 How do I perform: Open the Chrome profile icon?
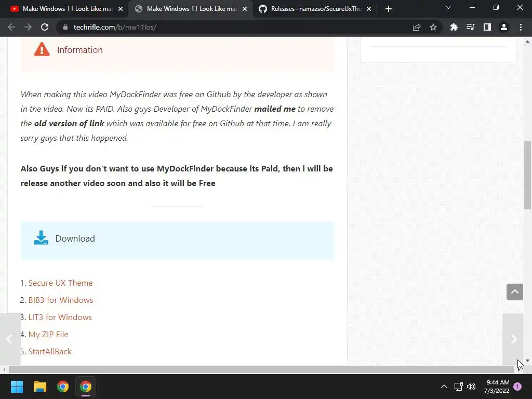504,27
